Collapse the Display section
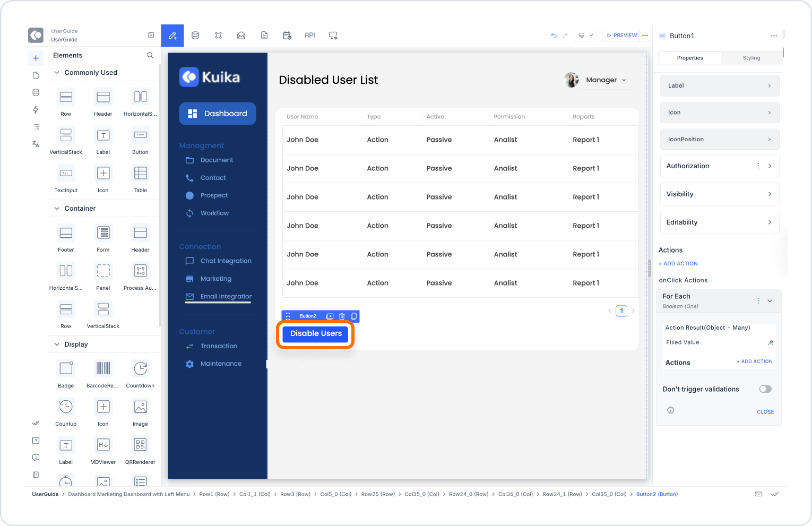812x526 pixels. 57,344
